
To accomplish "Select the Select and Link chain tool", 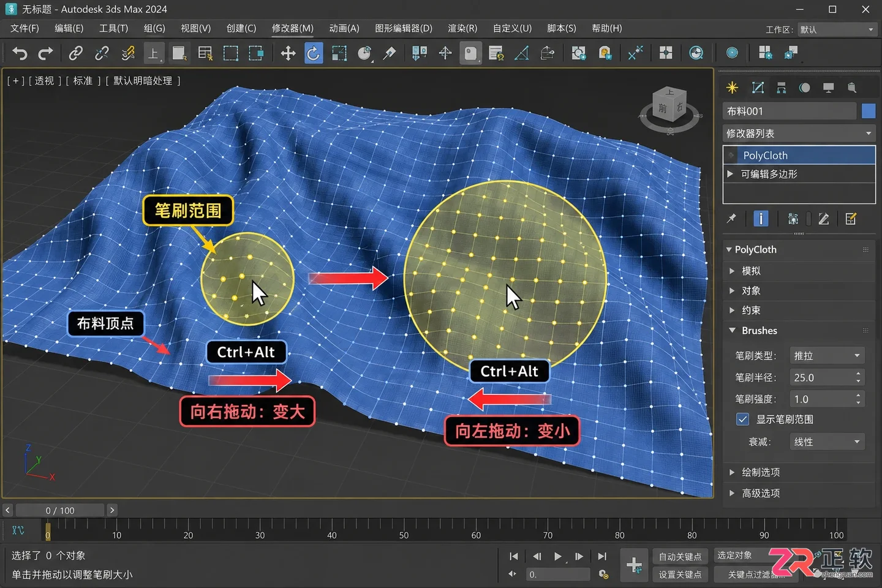I will point(76,53).
